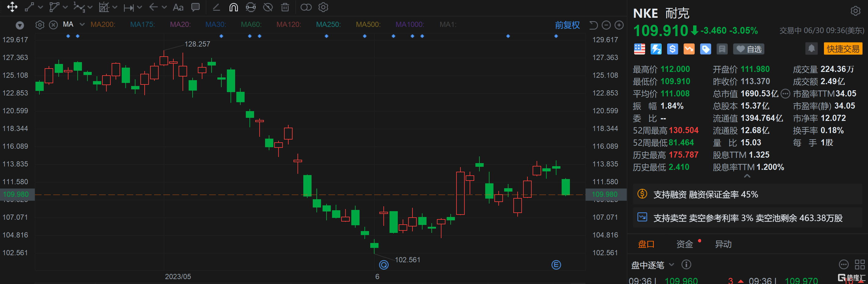Hide all drawings with the eye icon
Image resolution: width=868 pixels, height=284 pixels.
(268, 7)
